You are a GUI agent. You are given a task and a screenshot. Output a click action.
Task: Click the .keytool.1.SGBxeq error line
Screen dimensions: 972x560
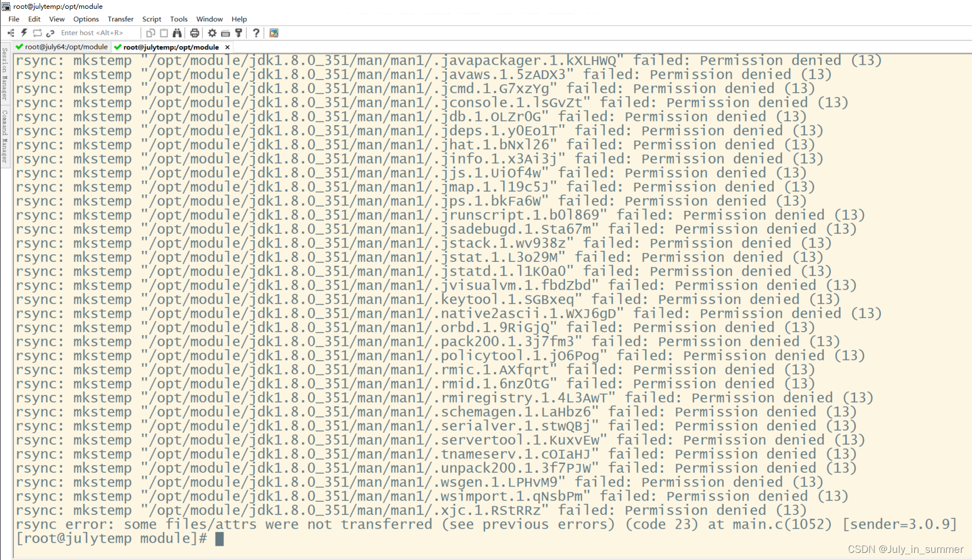tap(428, 300)
